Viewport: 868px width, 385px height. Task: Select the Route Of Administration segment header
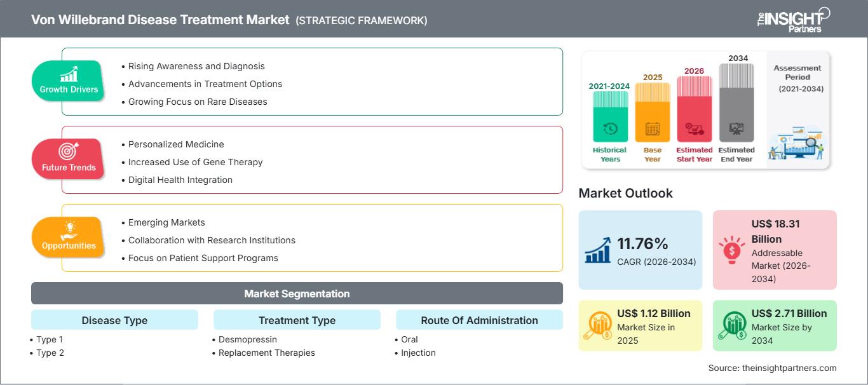[479, 320]
